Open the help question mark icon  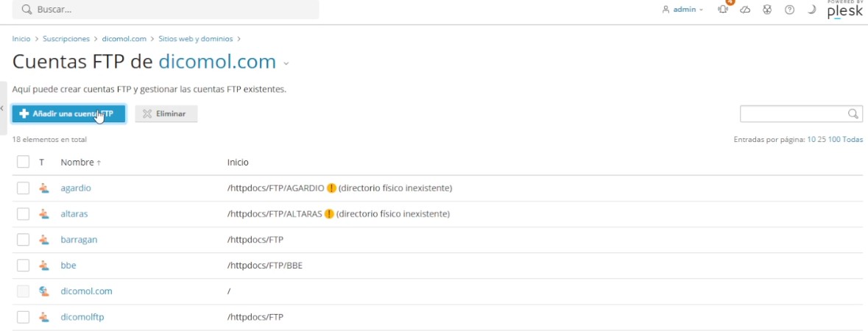[x=789, y=10]
